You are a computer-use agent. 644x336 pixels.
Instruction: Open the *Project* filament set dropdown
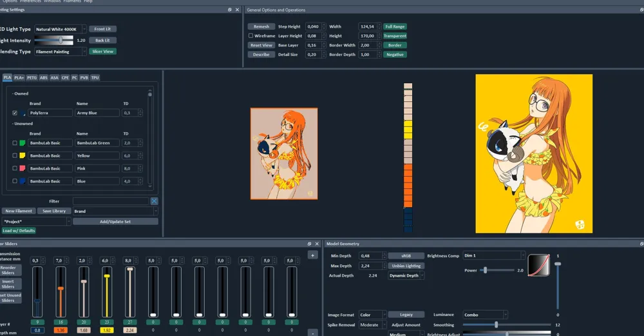point(36,222)
